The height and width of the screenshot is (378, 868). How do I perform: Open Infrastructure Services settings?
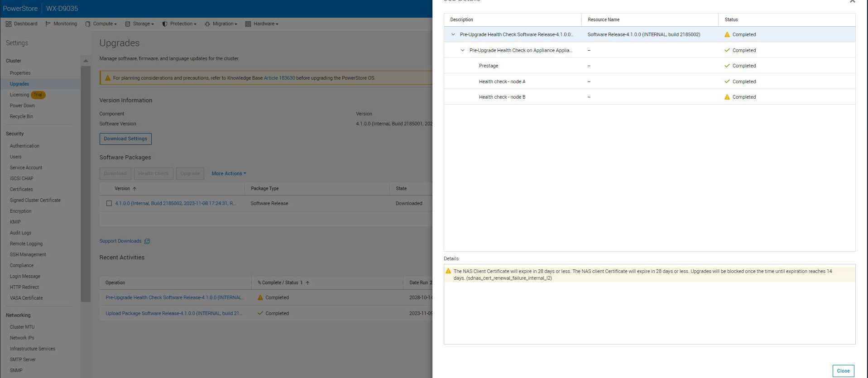click(33, 349)
